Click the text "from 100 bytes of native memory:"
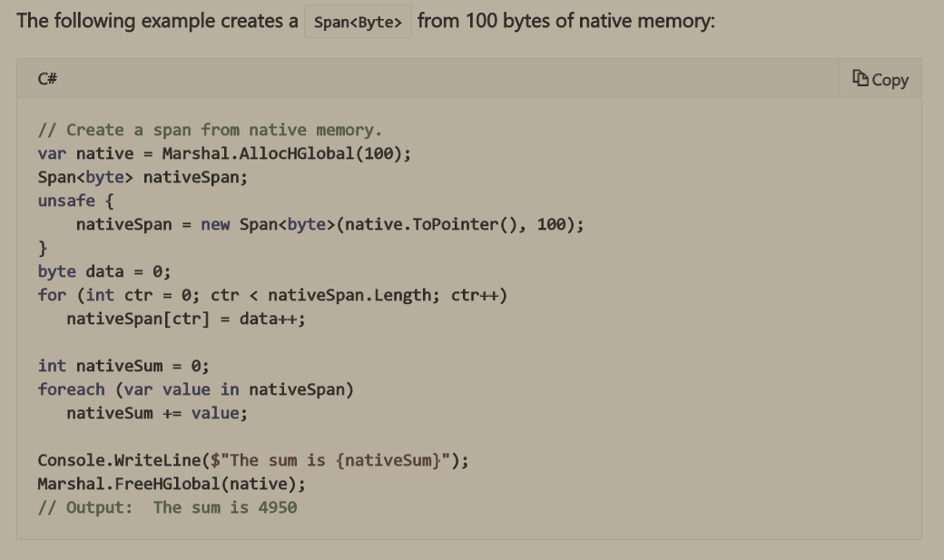Viewport: 944px width, 560px height. click(x=566, y=21)
